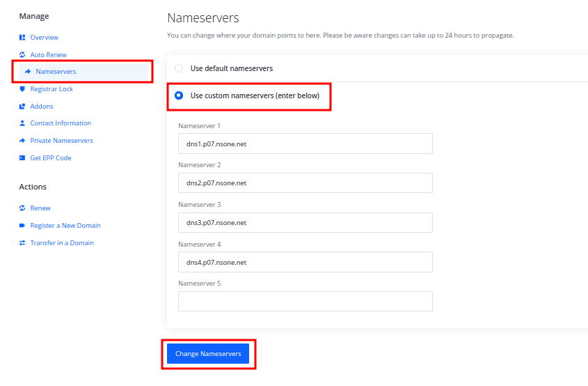Select the Use default nameservers radio
588x386 pixels.
point(179,68)
